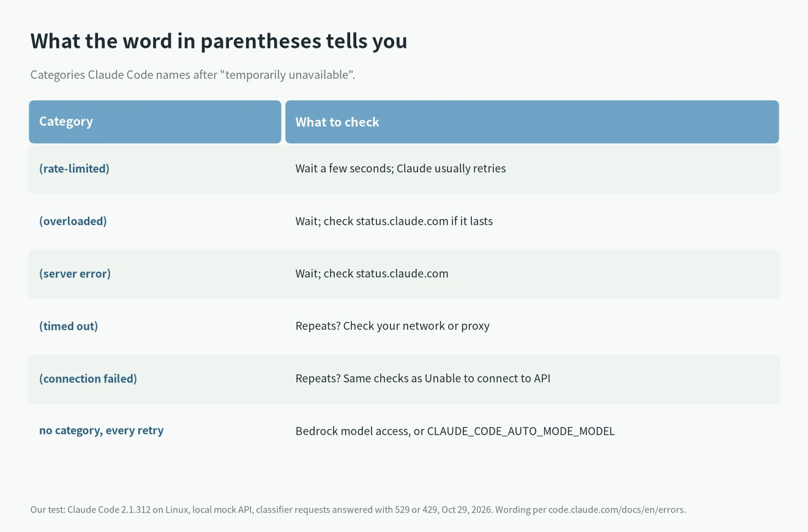
Task: Click the page title about parentheses
Action: tap(219, 41)
